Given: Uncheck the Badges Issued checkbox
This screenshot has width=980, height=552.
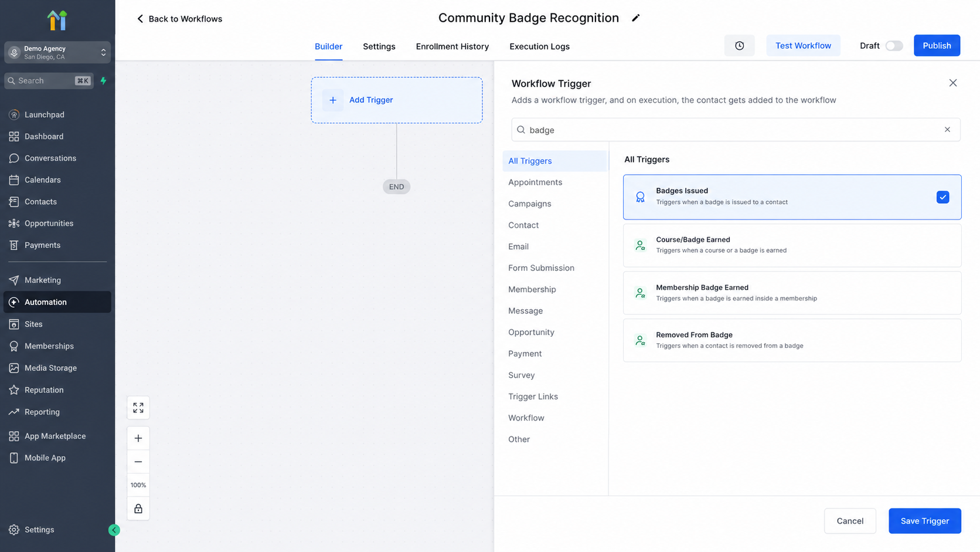Looking at the screenshot, I should coord(942,197).
